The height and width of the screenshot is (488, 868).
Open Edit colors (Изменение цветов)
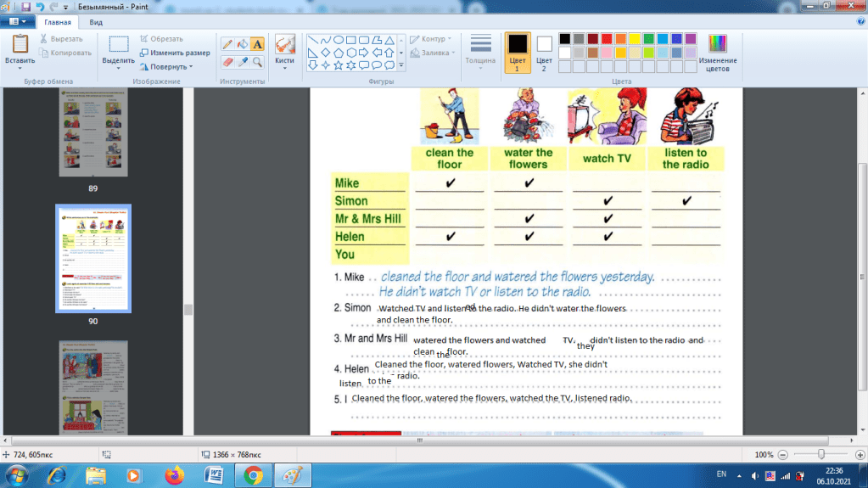coord(718,53)
